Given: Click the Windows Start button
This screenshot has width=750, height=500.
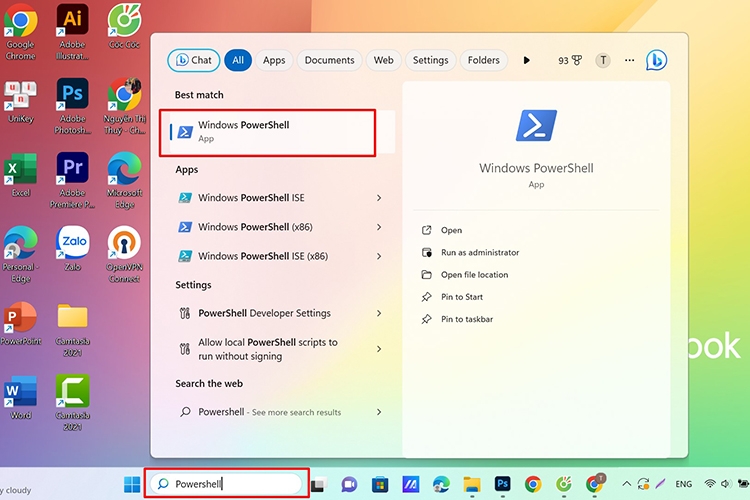Looking at the screenshot, I should (132, 484).
